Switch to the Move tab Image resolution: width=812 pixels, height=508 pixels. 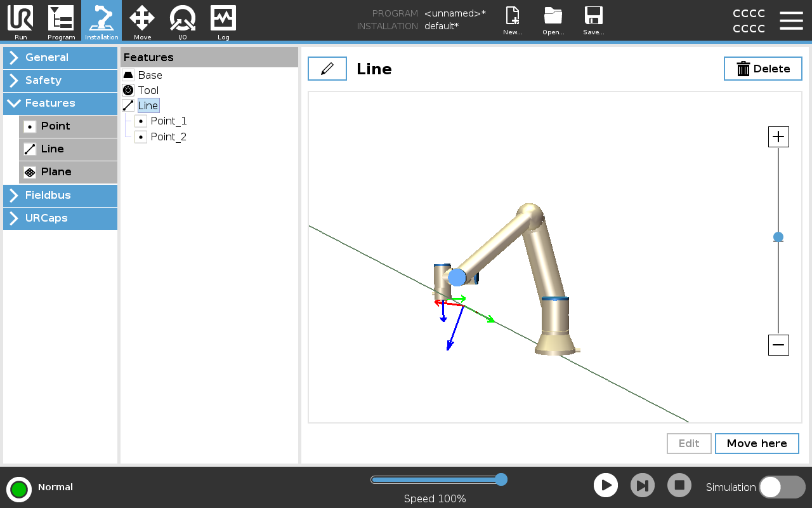pos(142,20)
